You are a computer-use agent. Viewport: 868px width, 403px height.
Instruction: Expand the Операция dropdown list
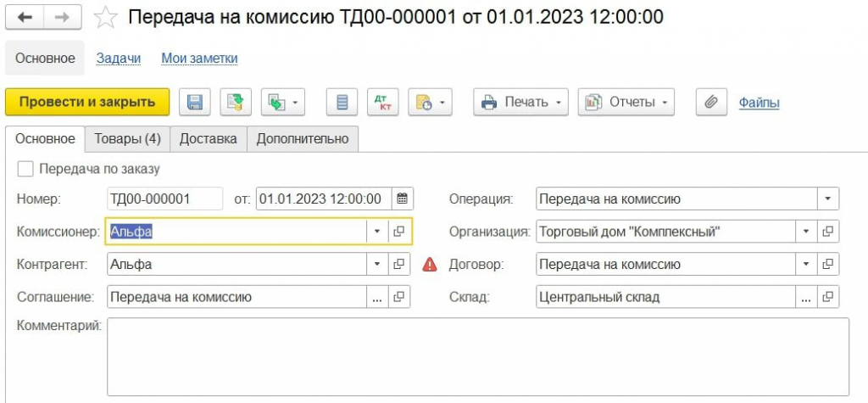click(828, 199)
